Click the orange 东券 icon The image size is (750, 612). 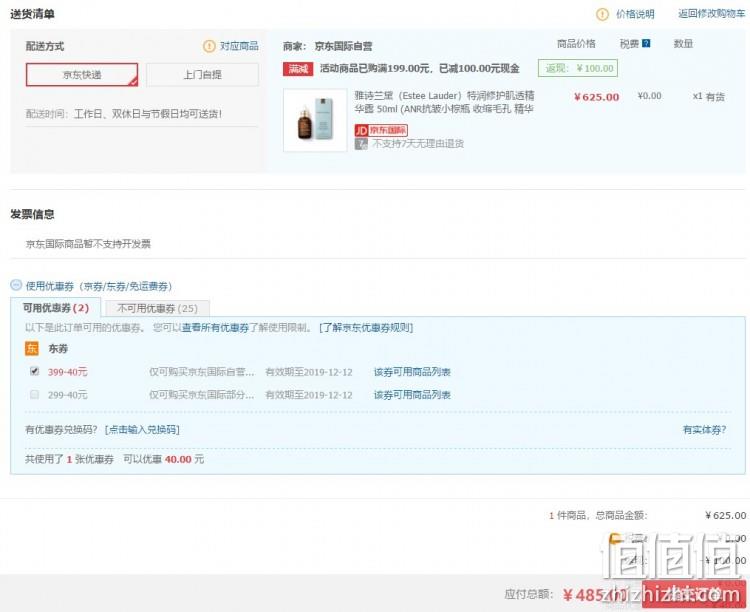[x=32, y=348]
